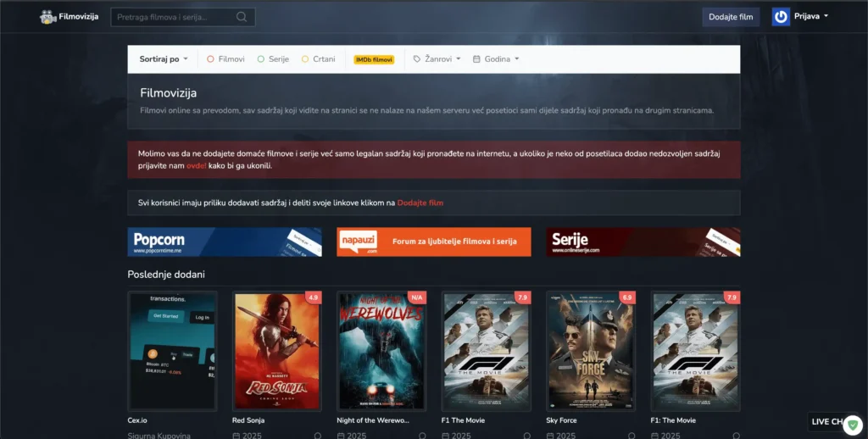Viewport: 868px width, 439px height.
Task: Click the N/A rating badge on Werewolves poster
Action: point(417,297)
